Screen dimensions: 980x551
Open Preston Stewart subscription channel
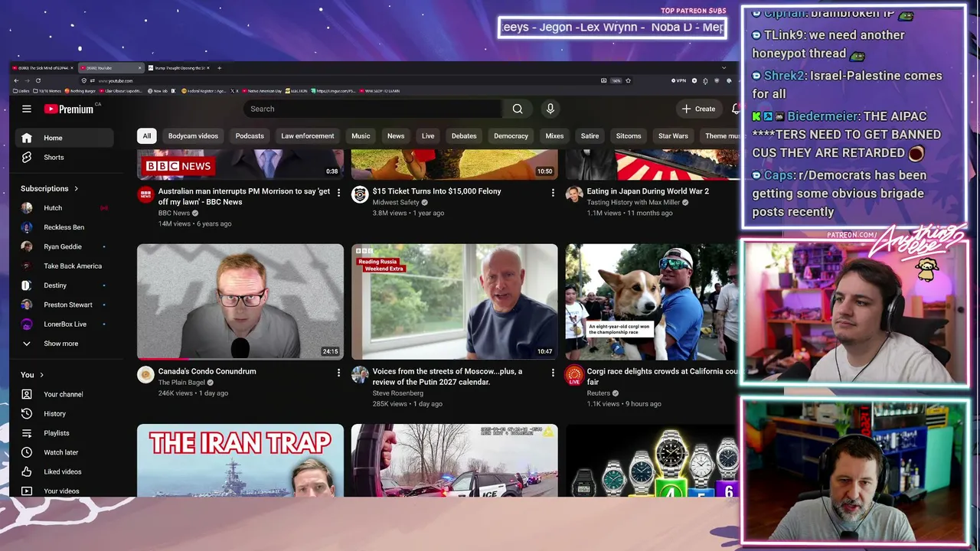click(x=64, y=305)
